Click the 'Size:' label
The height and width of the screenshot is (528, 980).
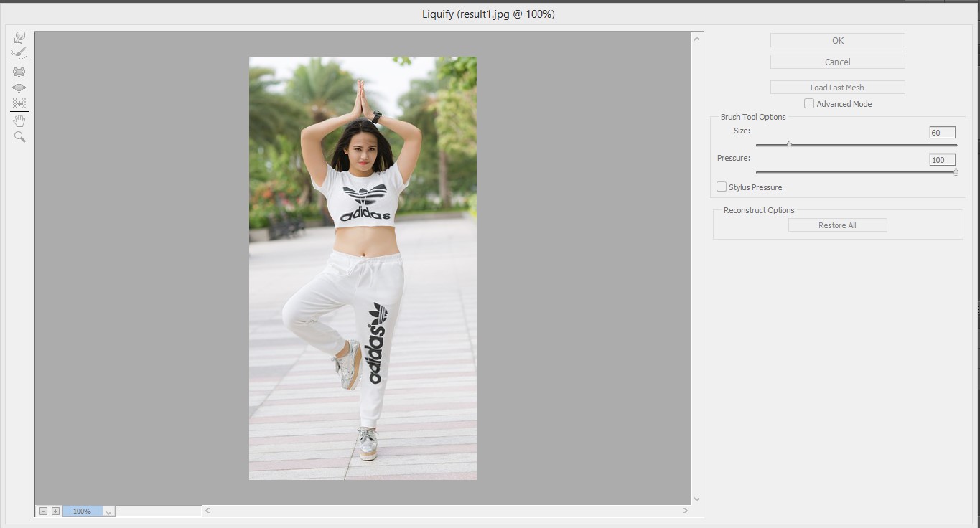(x=742, y=131)
